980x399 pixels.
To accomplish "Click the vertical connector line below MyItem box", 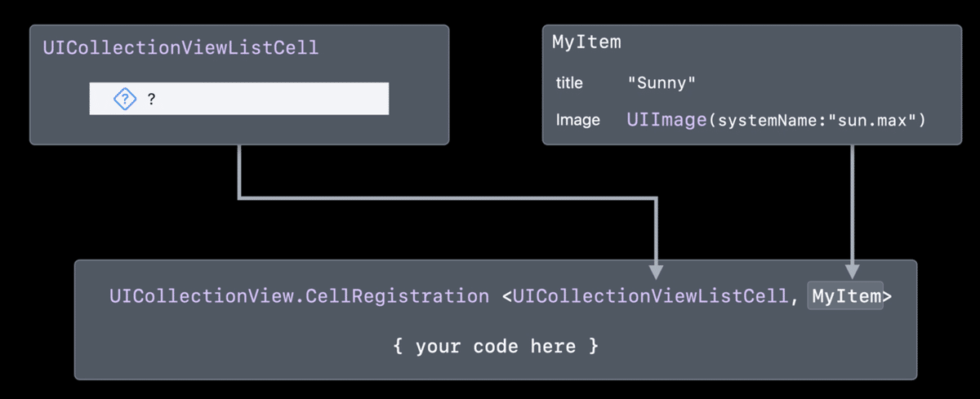I will [x=852, y=204].
